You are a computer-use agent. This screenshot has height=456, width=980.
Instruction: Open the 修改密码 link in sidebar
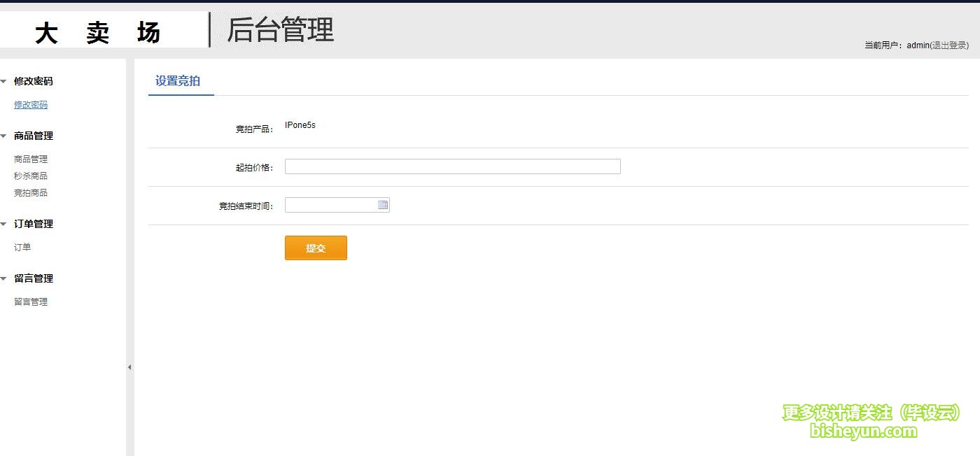pyautogui.click(x=31, y=105)
